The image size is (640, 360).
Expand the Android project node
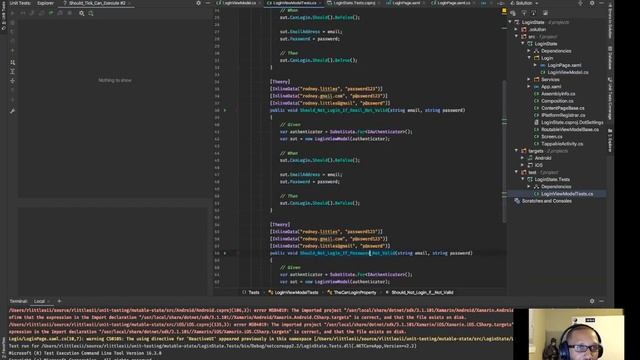click(x=523, y=158)
